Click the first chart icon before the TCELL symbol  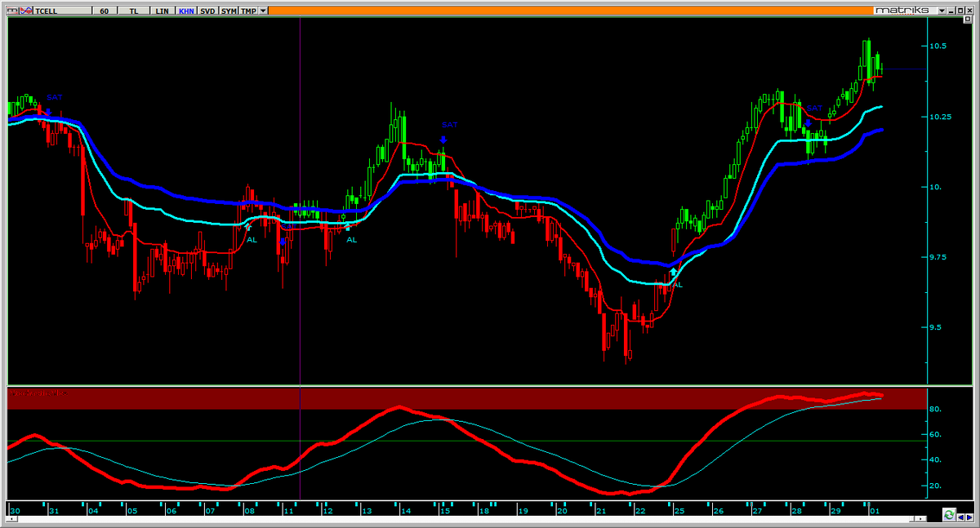(13, 11)
